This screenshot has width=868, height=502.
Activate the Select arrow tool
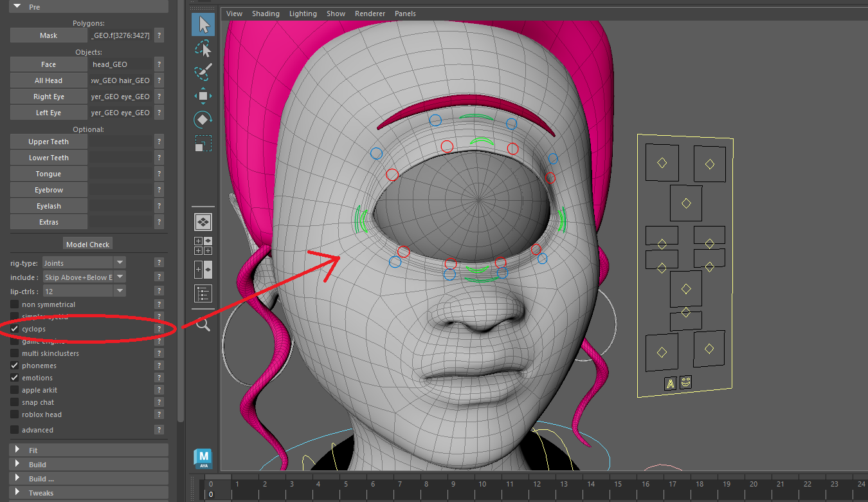click(x=203, y=25)
